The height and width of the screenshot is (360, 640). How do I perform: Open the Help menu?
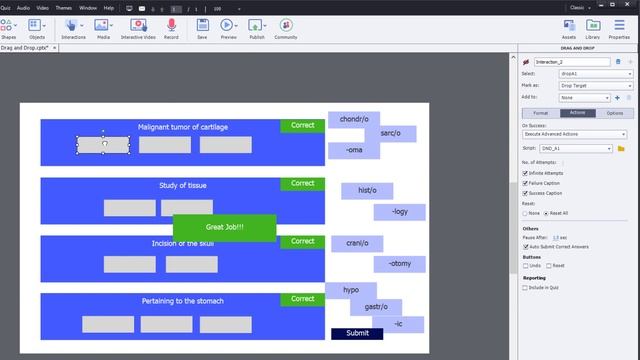109,8
